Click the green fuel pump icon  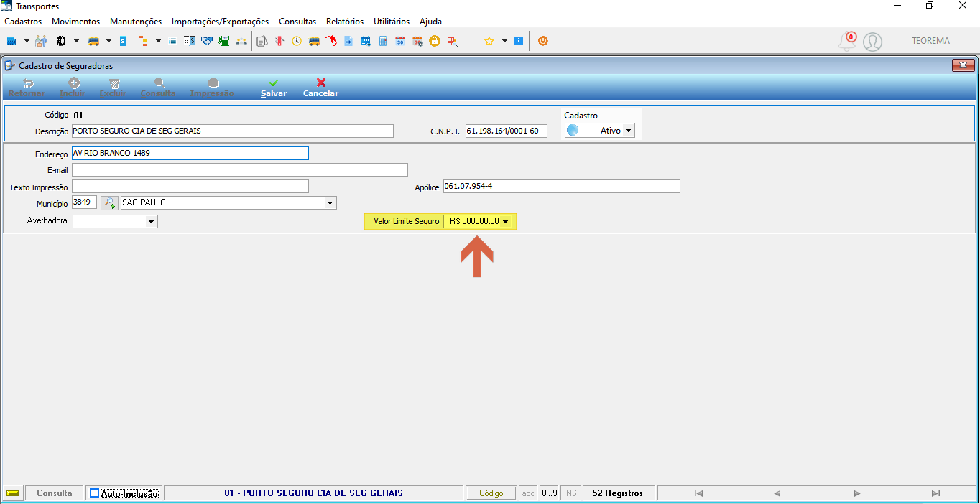point(223,41)
